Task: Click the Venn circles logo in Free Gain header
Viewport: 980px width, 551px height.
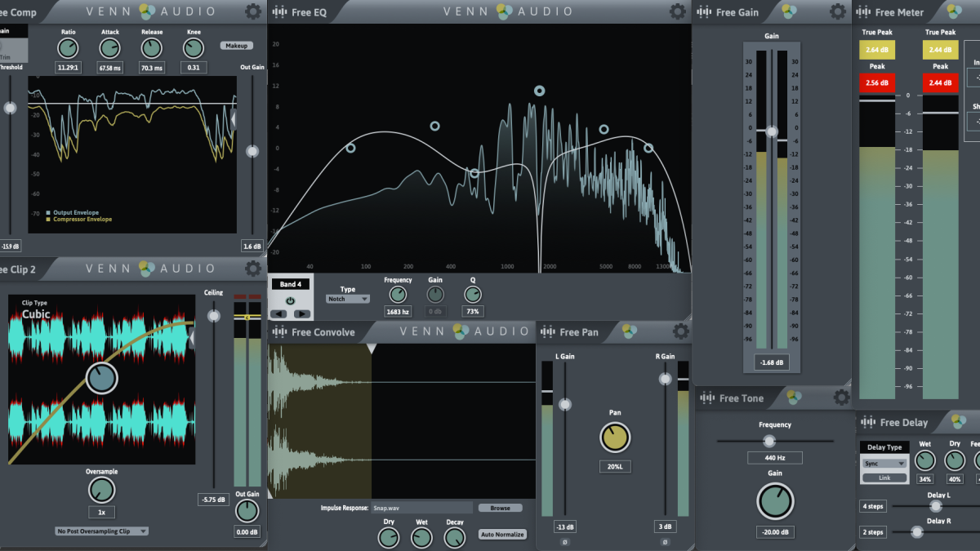Action: pyautogui.click(x=789, y=11)
